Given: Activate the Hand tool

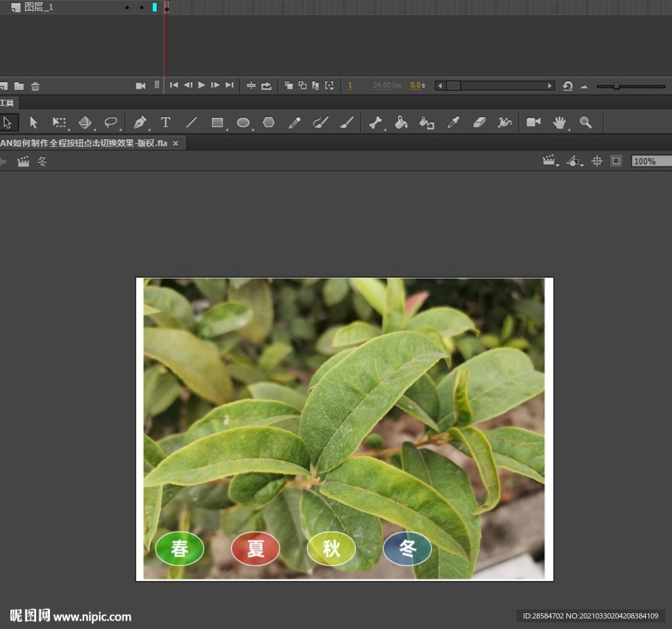Looking at the screenshot, I should pyautogui.click(x=559, y=123).
